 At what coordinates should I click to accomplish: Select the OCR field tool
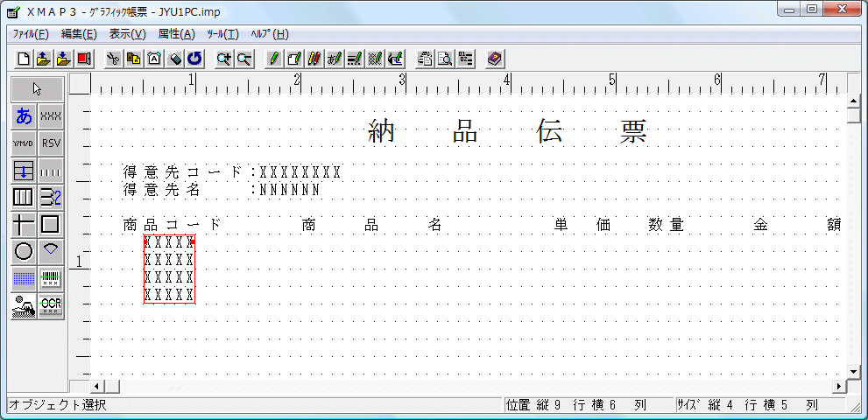coord(51,306)
